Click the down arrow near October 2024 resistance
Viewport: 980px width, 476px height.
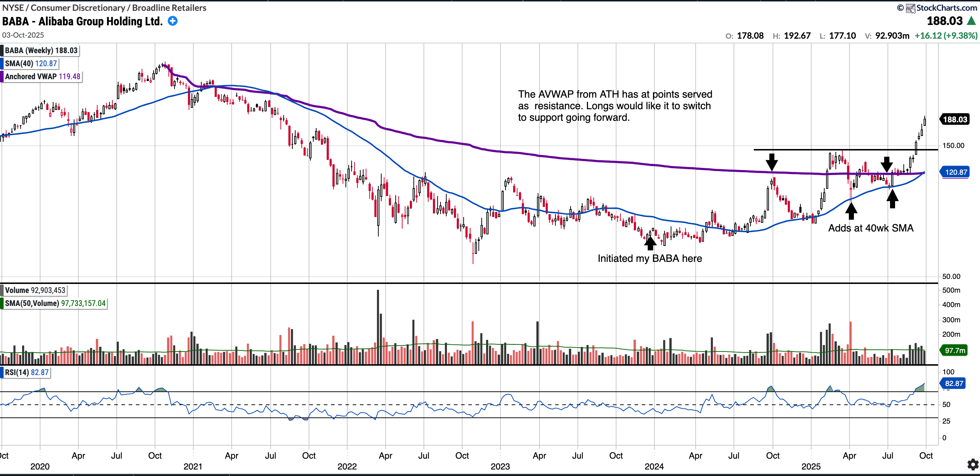tap(771, 162)
